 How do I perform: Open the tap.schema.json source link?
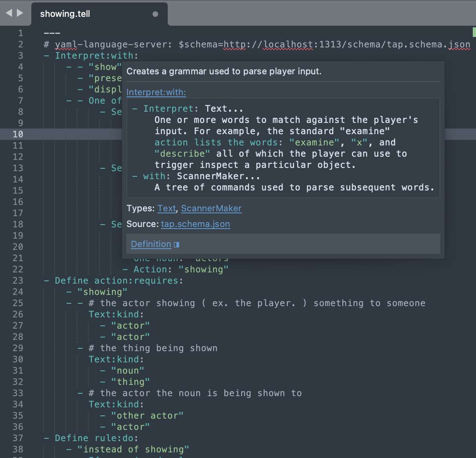(195, 224)
